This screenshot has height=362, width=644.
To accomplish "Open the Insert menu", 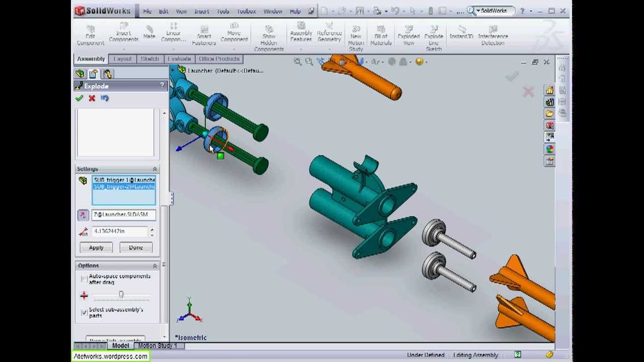I will 202,11.
